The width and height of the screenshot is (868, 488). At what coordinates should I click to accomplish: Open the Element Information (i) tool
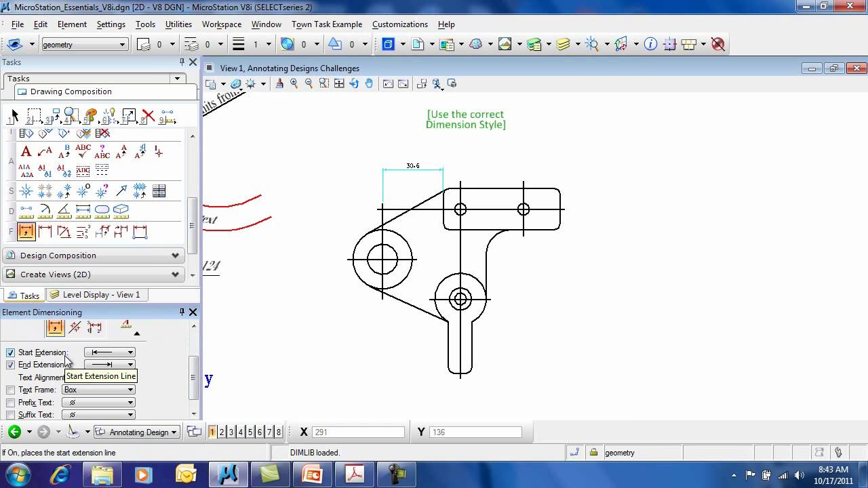[650, 44]
